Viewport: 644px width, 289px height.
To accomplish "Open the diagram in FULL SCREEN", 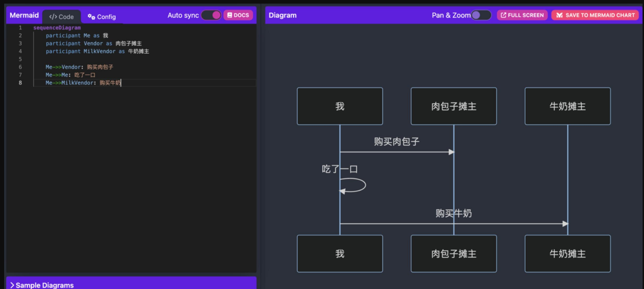I will 522,15.
